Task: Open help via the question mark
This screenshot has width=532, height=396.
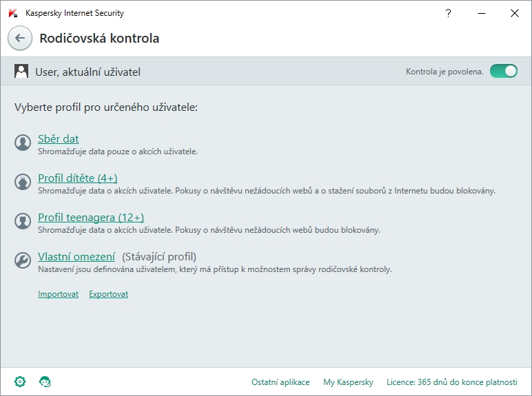Action: (448, 13)
